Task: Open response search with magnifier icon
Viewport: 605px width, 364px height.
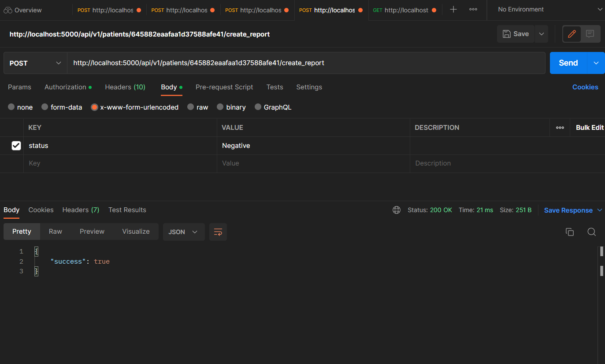Action: (x=591, y=232)
